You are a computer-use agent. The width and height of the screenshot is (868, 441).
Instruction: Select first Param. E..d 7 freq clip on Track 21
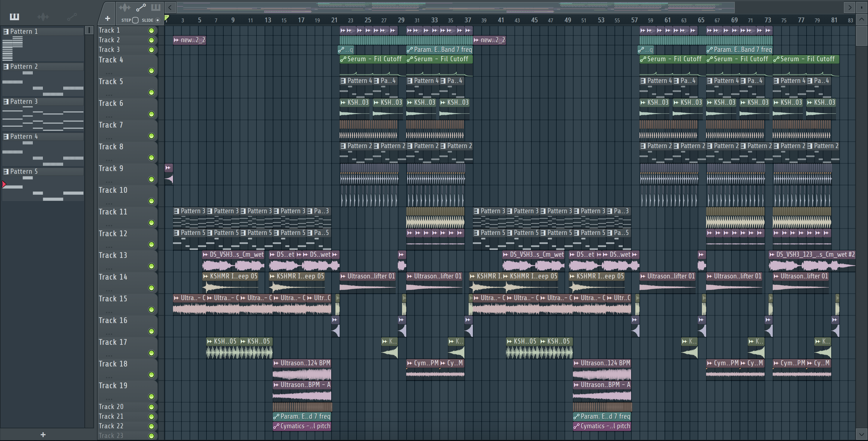(302, 417)
